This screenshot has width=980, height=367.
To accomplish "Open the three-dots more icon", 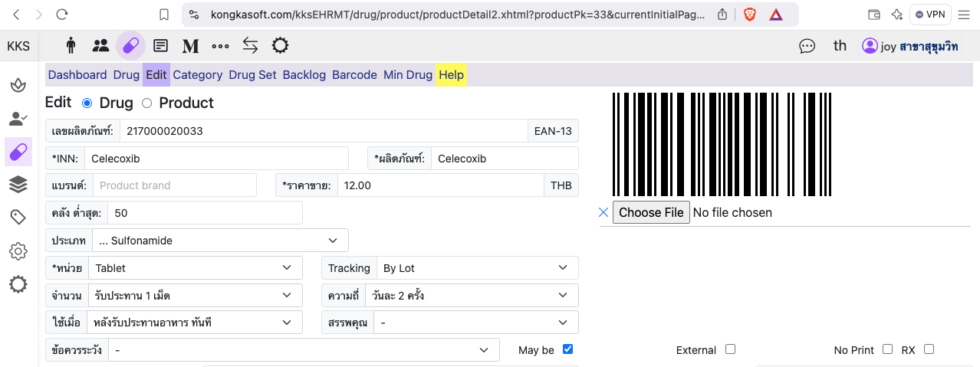I will 220,46.
